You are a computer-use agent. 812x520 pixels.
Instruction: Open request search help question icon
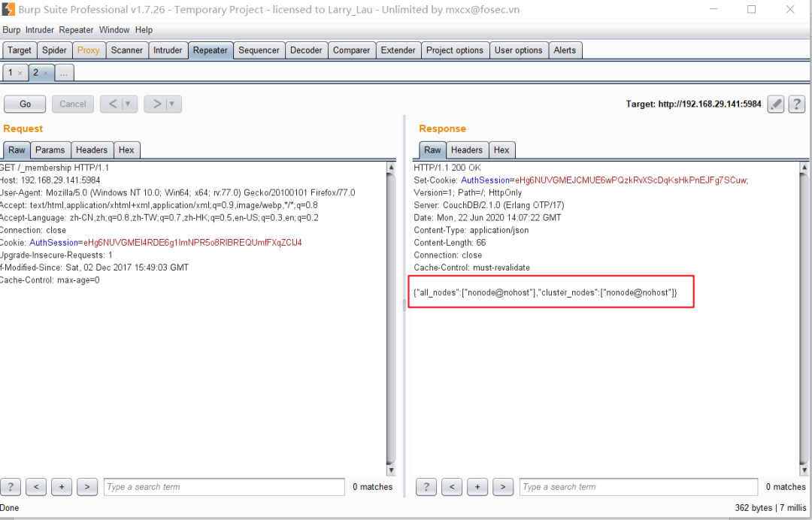pos(11,487)
